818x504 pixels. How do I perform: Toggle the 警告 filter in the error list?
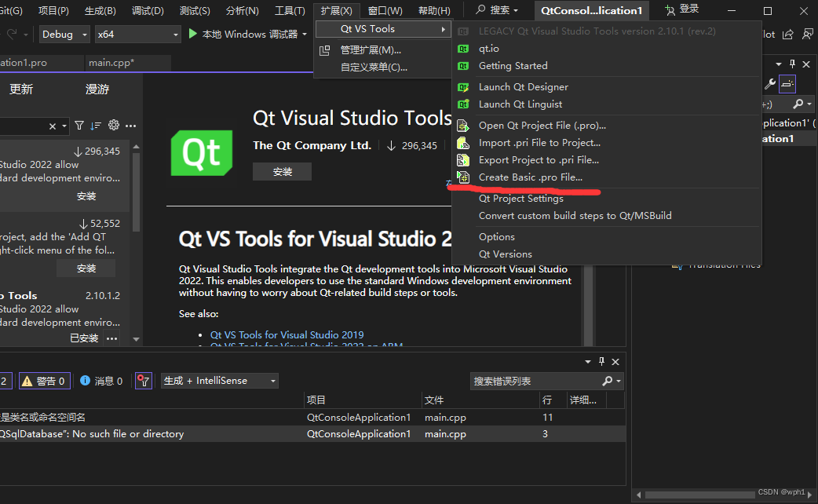click(x=44, y=381)
